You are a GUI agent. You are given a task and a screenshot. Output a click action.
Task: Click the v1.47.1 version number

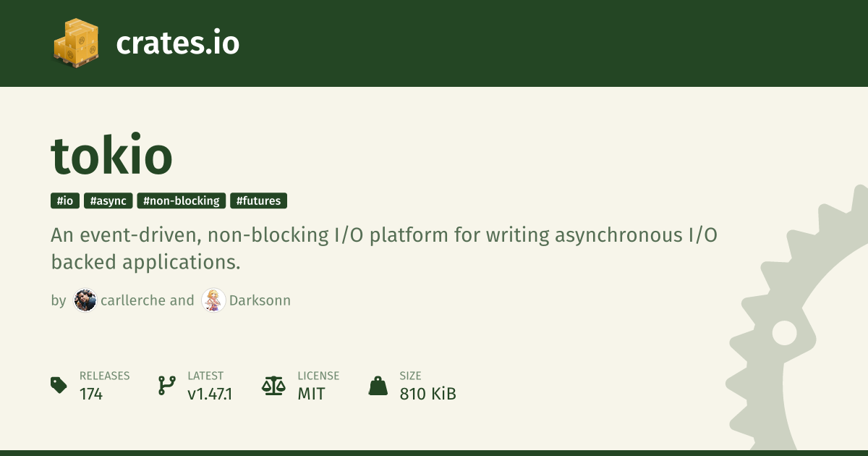point(210,394)
